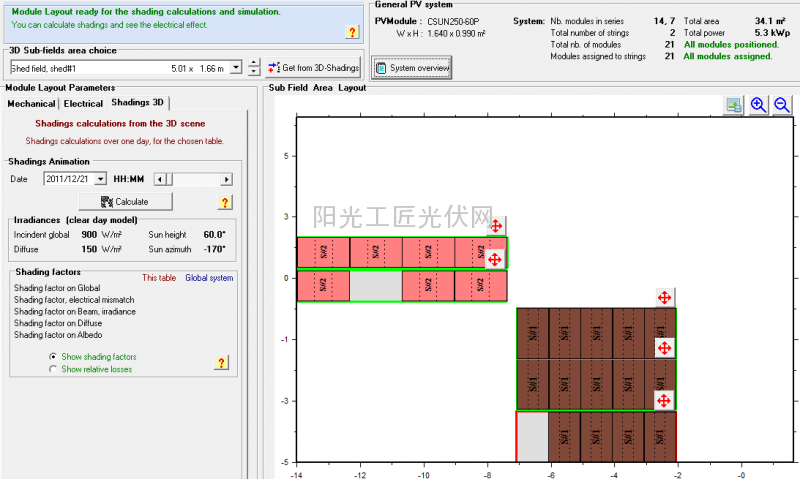Click the move handle above the brown tables
The width and height of the screenshot is (800, 479).
coord(663,298)
